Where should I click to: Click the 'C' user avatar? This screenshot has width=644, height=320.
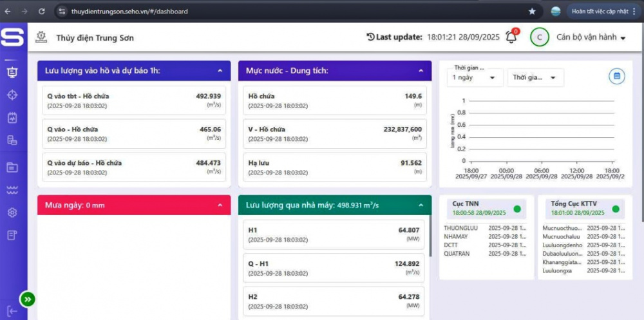[539, 37]
